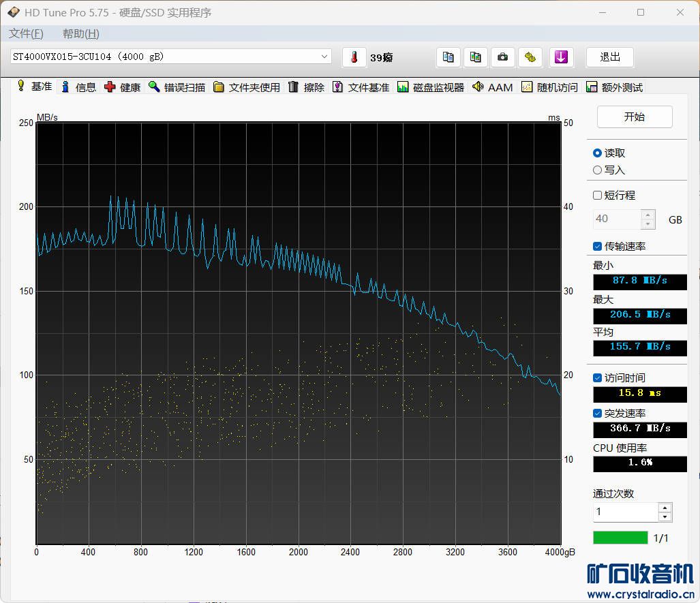Click the camera save screenshot icon

(x=502, y=57)
